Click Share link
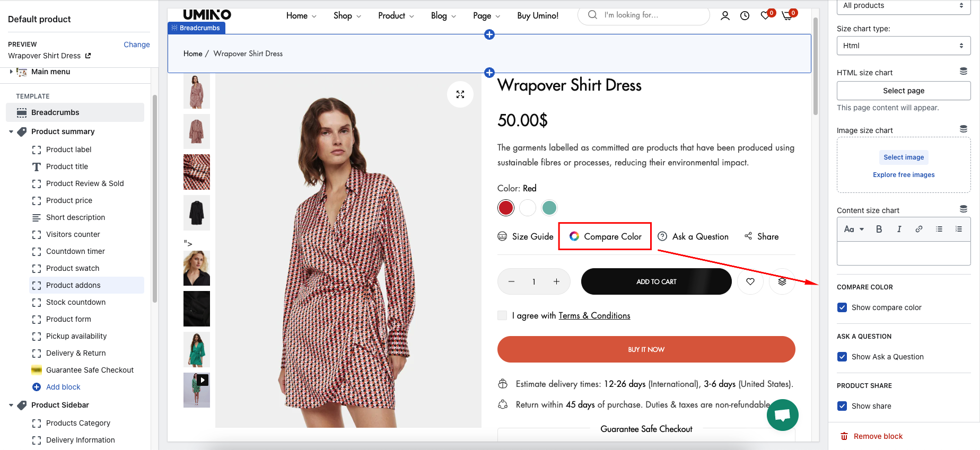The width and height of the screenshot is (980, 450). click(x=762, y=236)
